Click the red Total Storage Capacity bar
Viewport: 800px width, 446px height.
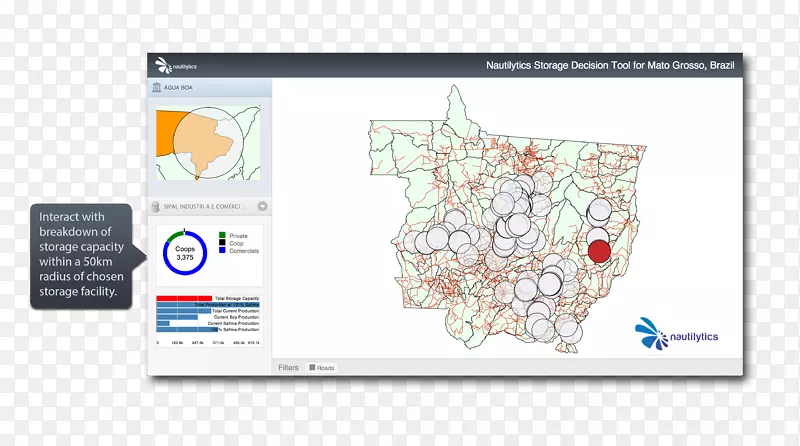pyautogui.click(x=184, y=299)
